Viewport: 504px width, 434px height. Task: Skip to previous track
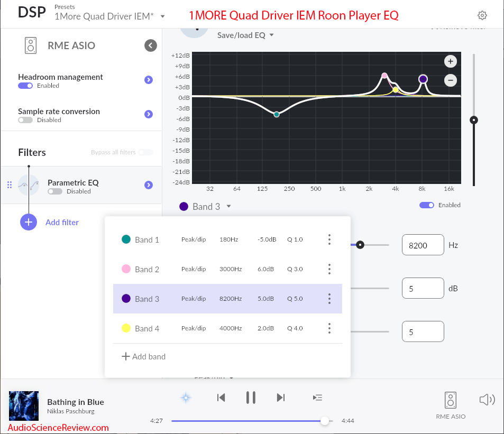221,398
